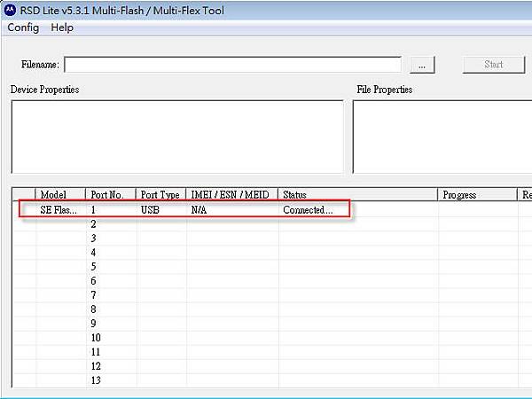Click the Model column header
532x399 pixels.
coord(60,194)
